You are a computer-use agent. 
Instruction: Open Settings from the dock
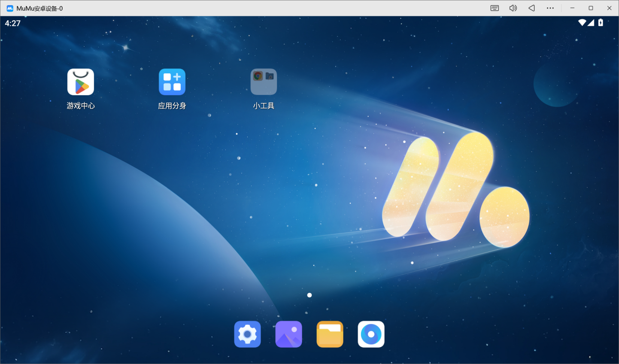[x=247, y=334]
